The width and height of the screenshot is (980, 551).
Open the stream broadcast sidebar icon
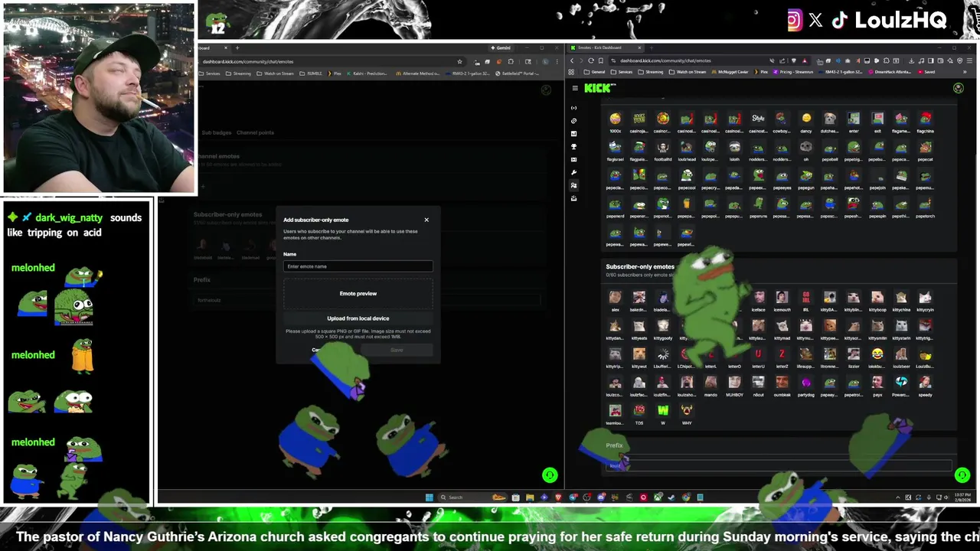(573, 108)
